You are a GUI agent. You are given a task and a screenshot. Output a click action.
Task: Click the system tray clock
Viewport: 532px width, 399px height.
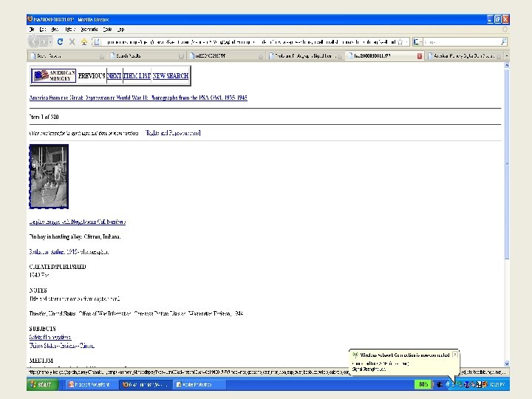click(x=497, y=384)
